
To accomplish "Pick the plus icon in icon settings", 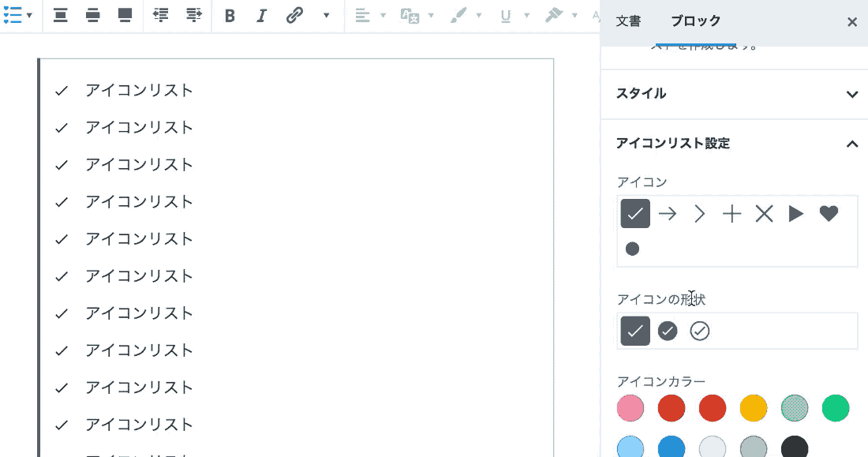I will (x=731, y=213).
